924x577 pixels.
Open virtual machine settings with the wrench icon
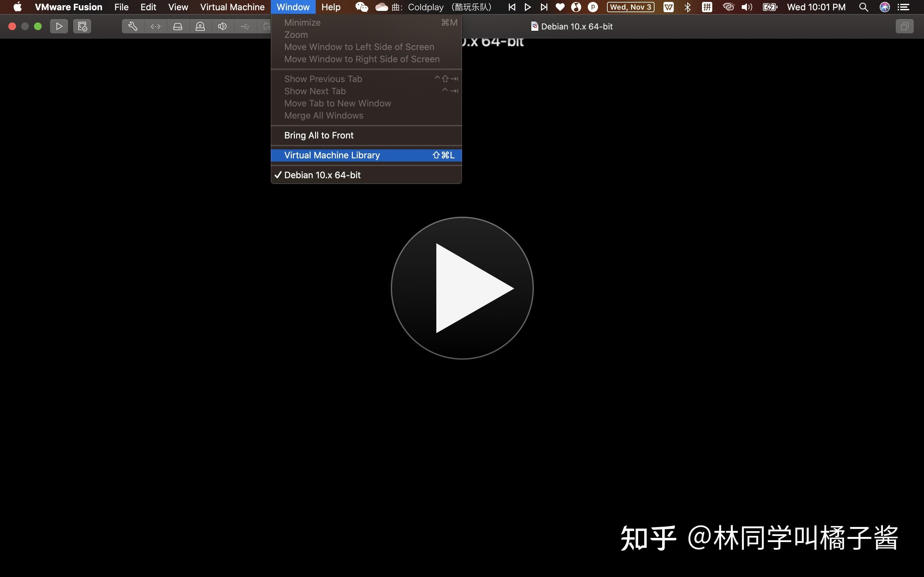tap(133, 26)
